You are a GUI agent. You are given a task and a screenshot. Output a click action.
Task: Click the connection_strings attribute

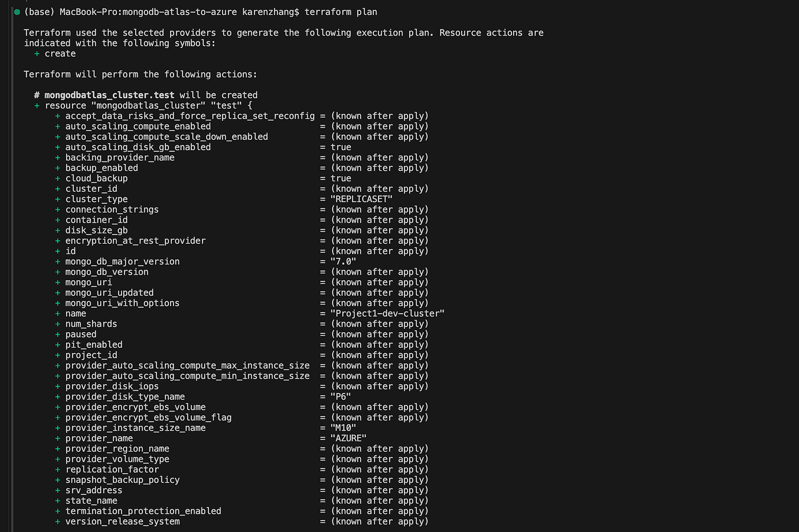(x=112, y=209)
